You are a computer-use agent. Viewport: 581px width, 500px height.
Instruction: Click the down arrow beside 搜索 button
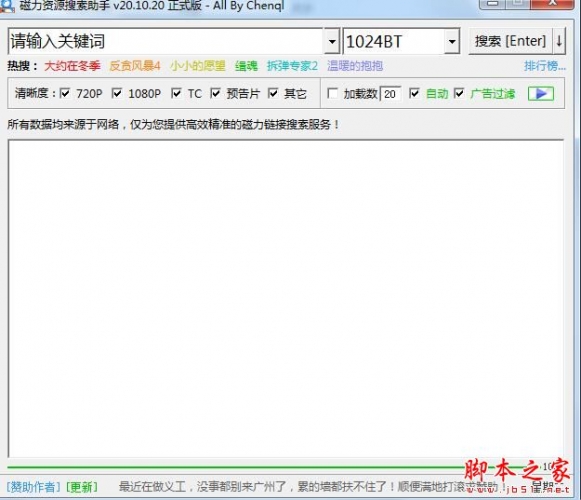[559, 41]
